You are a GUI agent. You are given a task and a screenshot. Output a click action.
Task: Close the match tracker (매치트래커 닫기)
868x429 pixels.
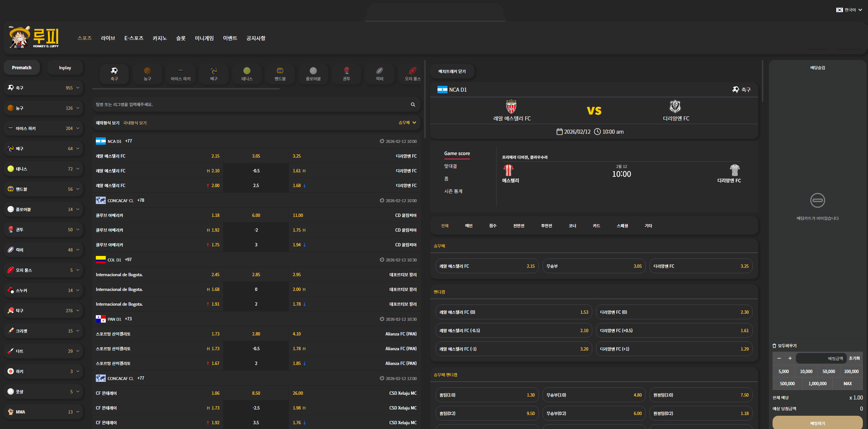452,71
